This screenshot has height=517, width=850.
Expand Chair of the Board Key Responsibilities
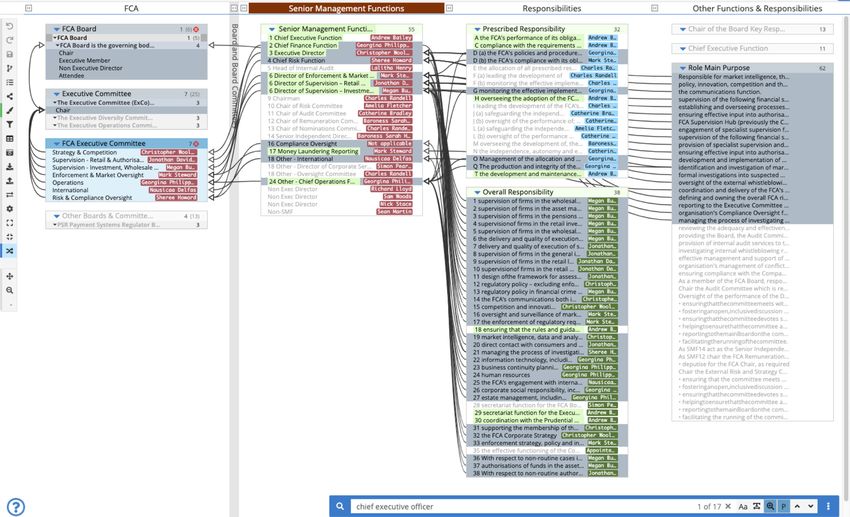[682, 29]
